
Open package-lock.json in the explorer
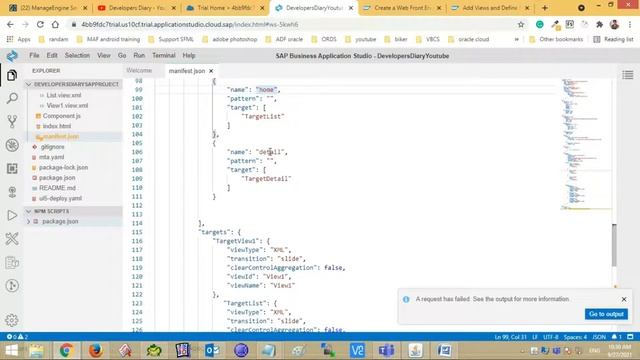(63, 167)
